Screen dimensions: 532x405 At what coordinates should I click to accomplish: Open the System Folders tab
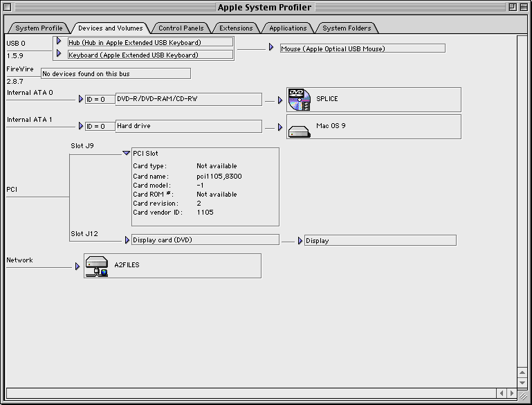pyautogui.click(x=347, y=28)
